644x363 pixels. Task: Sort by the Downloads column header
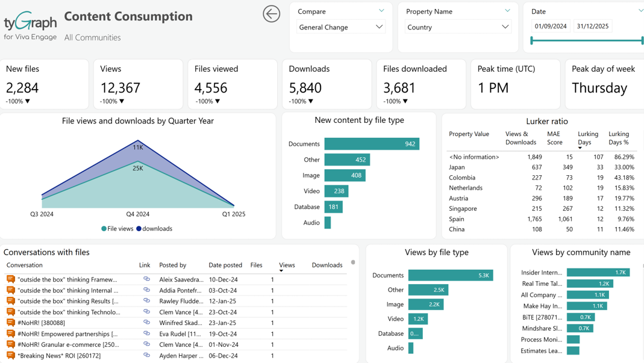(x=327, y=265)
